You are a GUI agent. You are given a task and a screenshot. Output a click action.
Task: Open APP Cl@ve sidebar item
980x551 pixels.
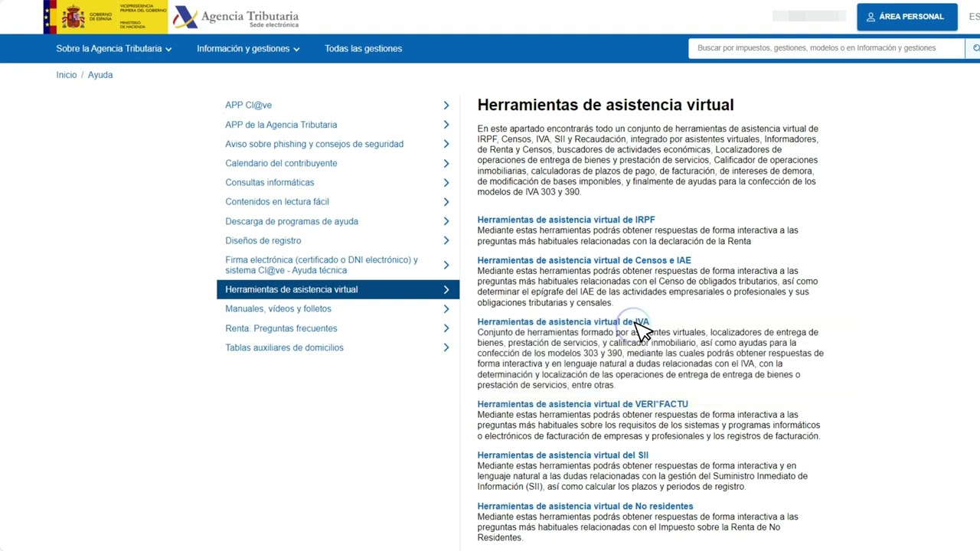248,105
